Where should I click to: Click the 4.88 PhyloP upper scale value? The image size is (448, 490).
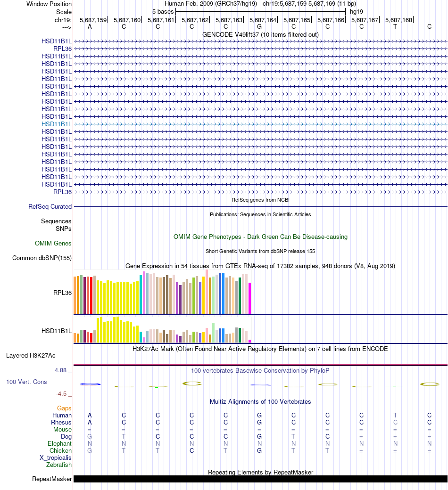click(61, 370)
